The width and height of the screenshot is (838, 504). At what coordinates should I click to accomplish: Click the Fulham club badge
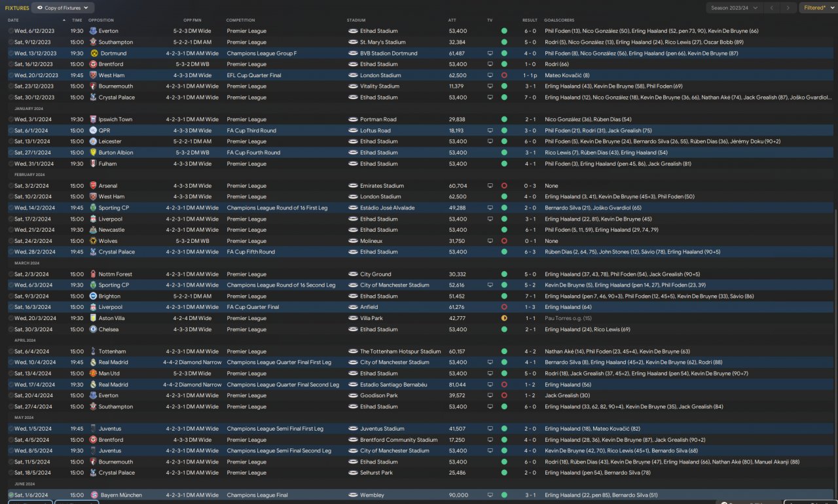(x=94, y=164)
